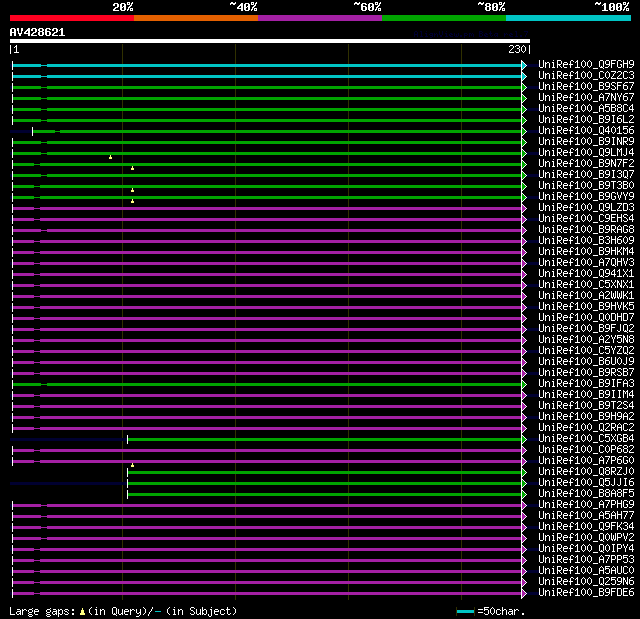Click the UniRef100_C0P682 text
This screenshot has height=619, width=640.
tap(586, 450)
